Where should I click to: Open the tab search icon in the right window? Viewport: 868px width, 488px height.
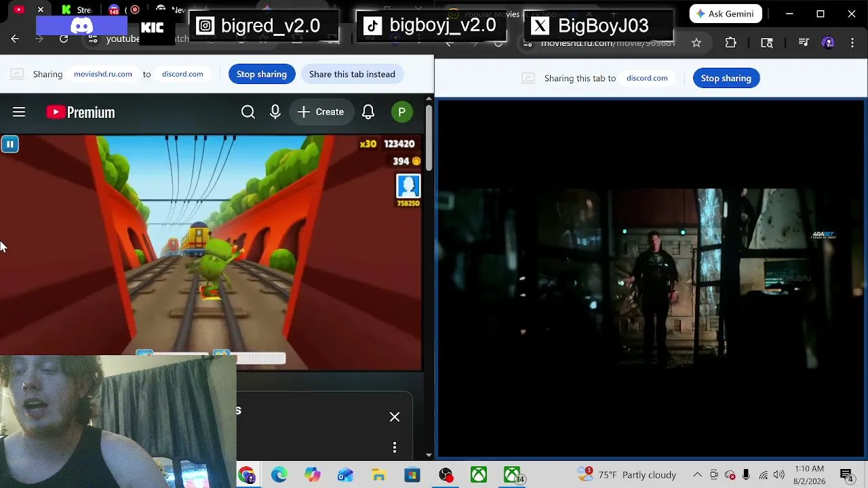click(x=767, y=43)
